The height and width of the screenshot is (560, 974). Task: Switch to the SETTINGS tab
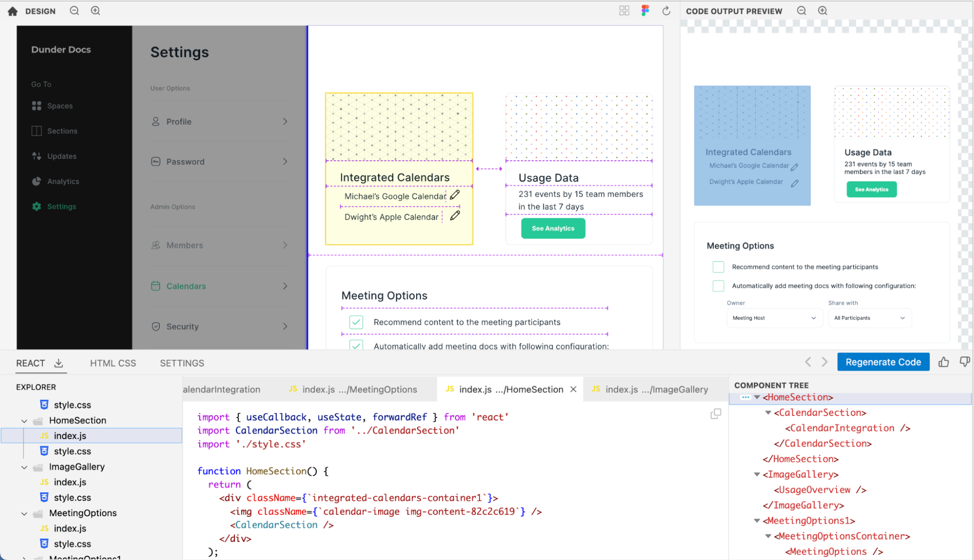click(182, 363)
